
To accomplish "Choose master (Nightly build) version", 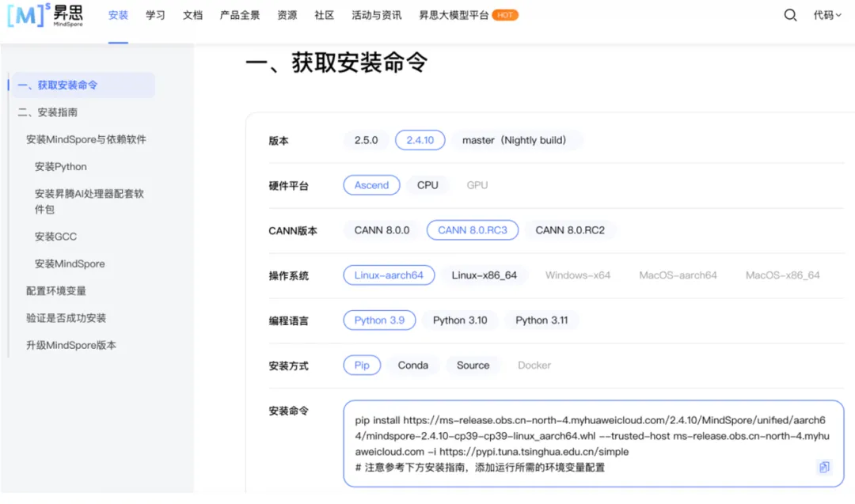I will pyautogui.click(x=514, y=140).
